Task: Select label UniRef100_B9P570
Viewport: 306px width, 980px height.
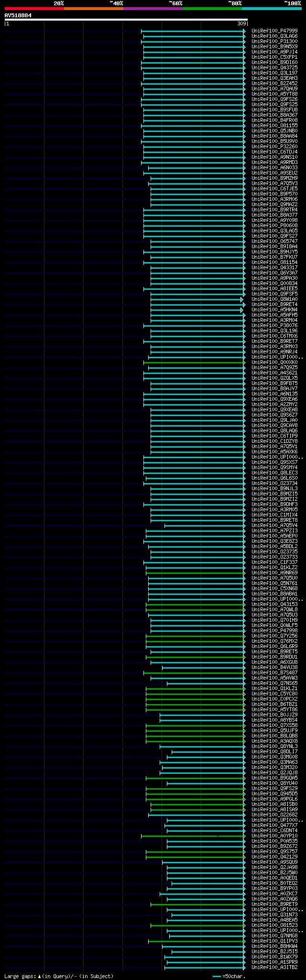Action: [274, 194]
